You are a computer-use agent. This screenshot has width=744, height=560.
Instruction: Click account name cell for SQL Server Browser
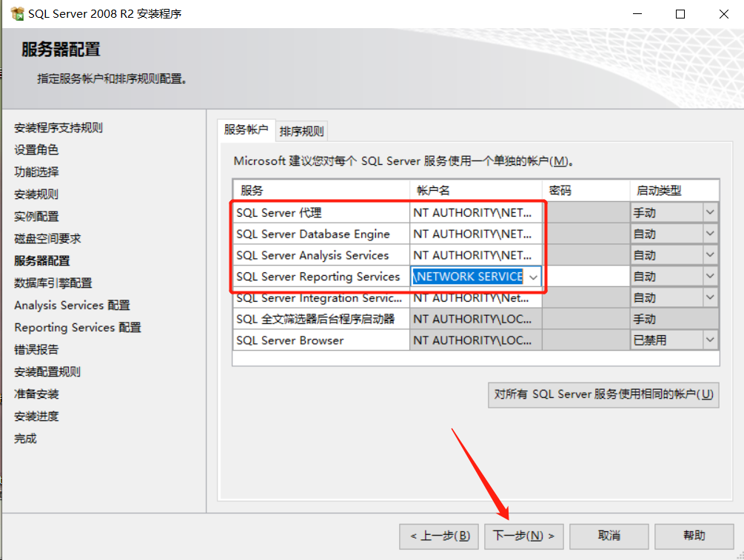[476, 340]
